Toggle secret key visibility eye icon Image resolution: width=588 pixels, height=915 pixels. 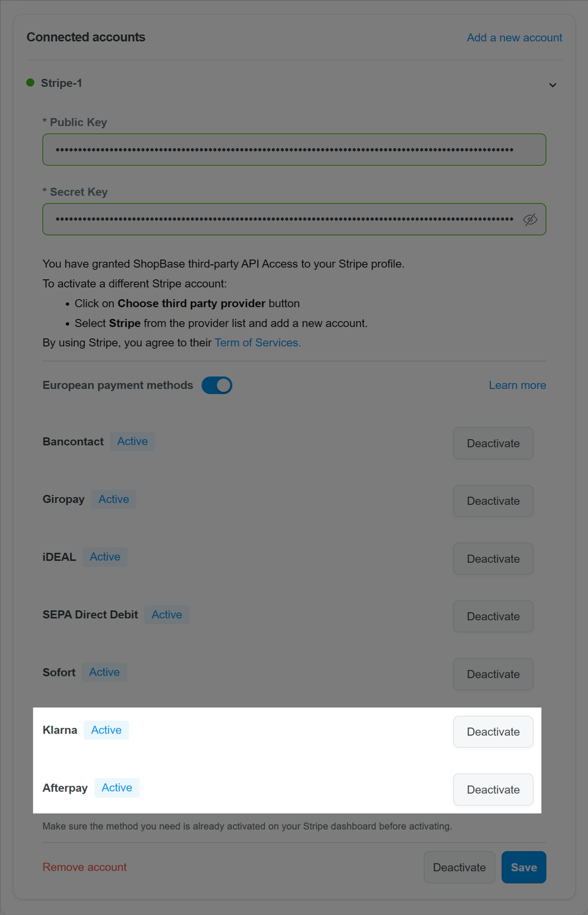pyautogui.click(x=530, y=220)
